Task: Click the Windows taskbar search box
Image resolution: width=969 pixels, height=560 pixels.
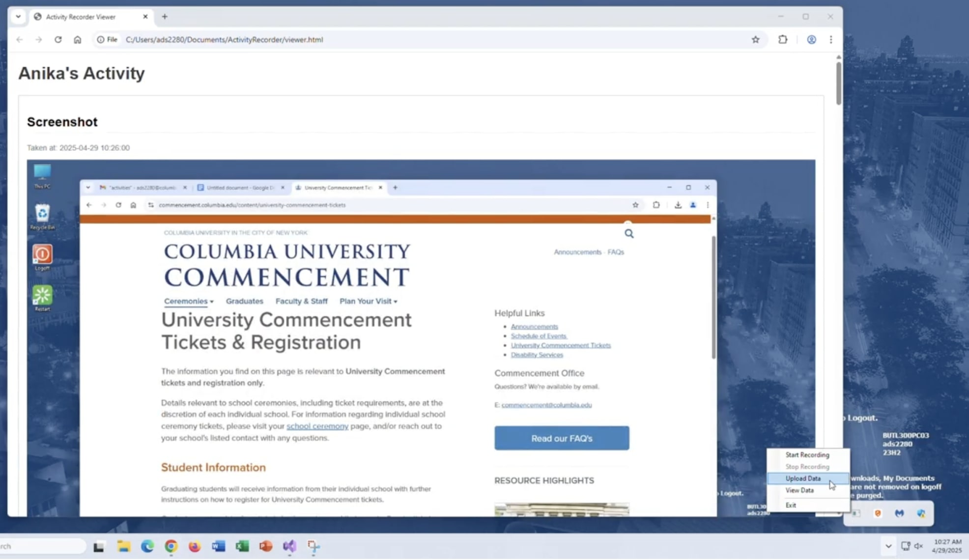Action: coord(43,546)
